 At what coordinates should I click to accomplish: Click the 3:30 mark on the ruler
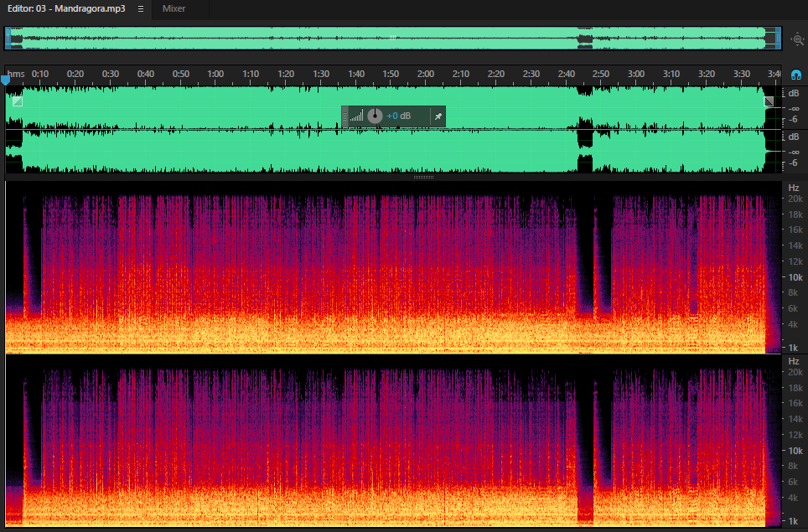coord(742,74)
